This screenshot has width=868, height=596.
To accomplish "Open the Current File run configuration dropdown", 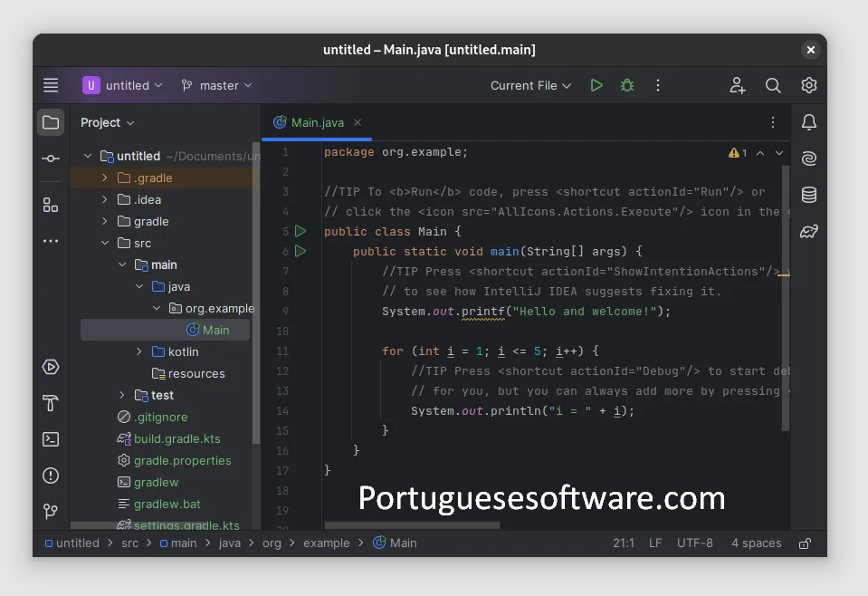I will coord(530,85).
